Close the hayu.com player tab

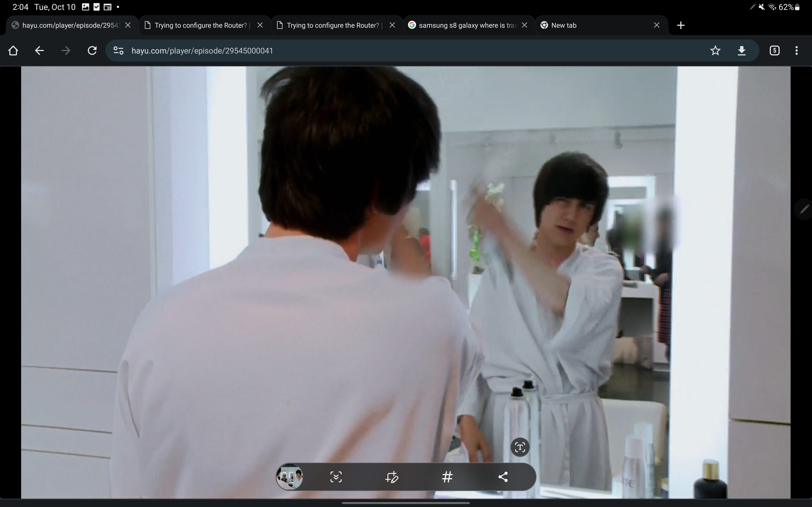tap(128, 25)
